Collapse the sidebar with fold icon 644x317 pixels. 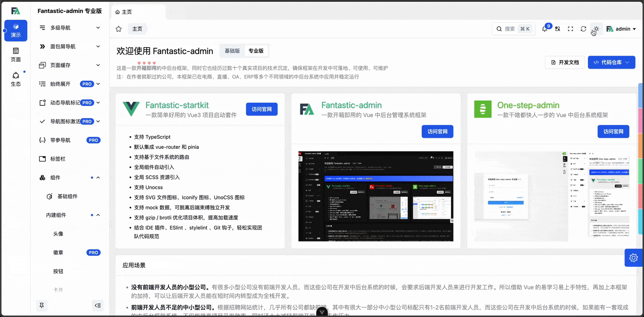click(98, 305)
